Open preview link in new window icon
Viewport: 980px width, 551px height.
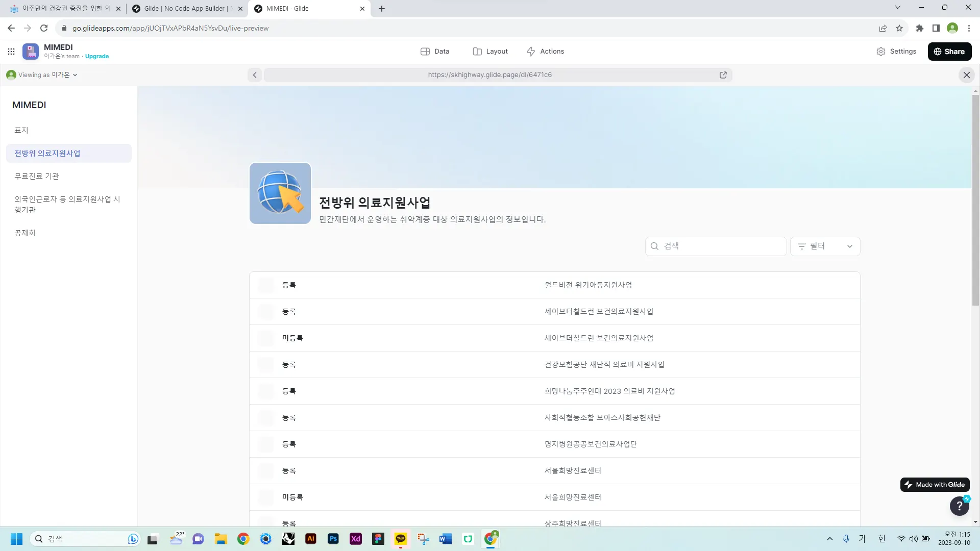pyautogui.click(x=723, y=75)
